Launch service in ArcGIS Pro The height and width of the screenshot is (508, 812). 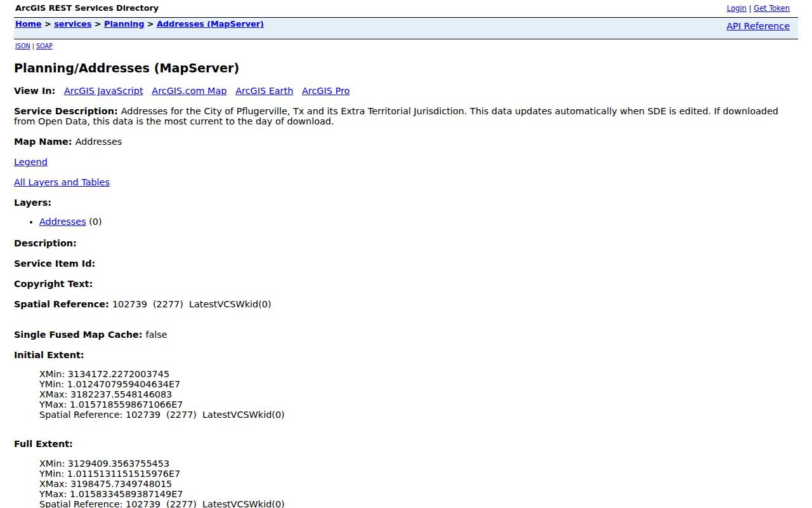point(325,91)
